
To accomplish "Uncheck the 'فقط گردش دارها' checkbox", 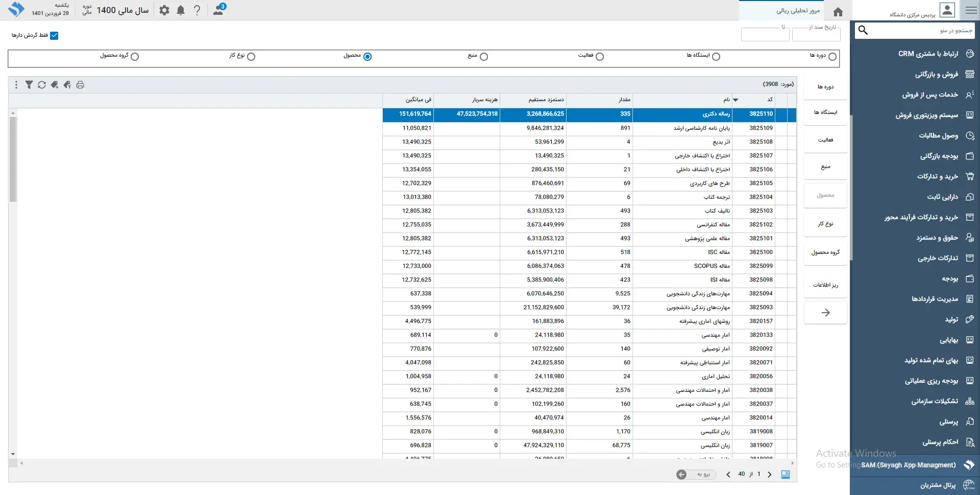I will click(x=54, y=35).
